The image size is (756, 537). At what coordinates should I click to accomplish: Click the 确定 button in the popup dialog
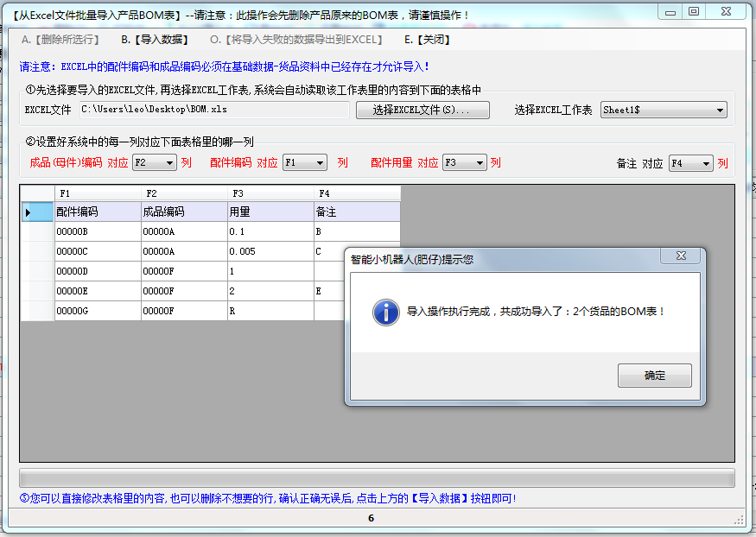[654, 375]
